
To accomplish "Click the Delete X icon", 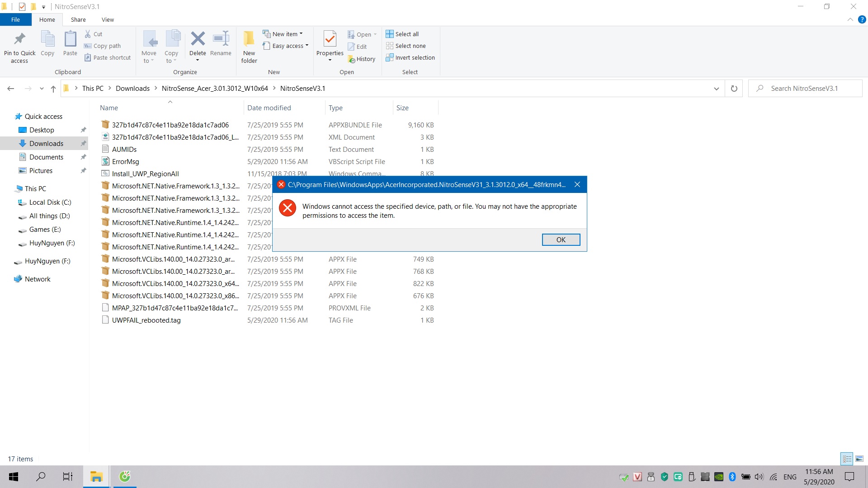I will coord(198,39).
